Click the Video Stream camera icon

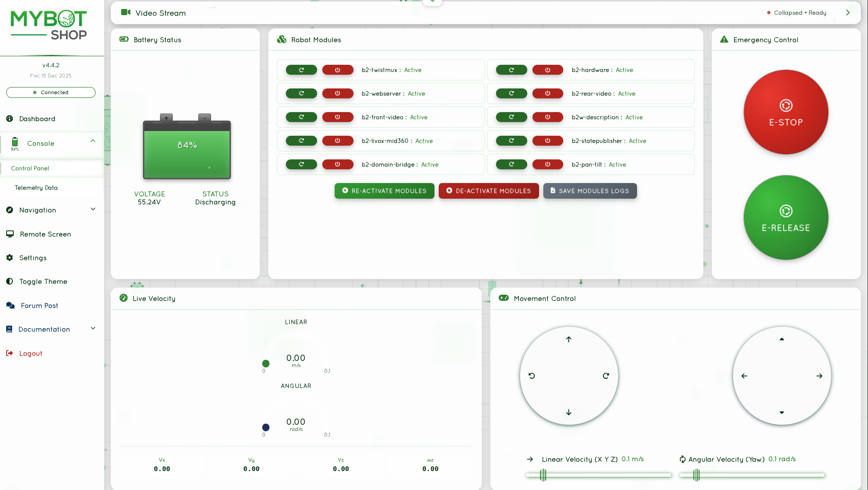[x=125, y=13]
